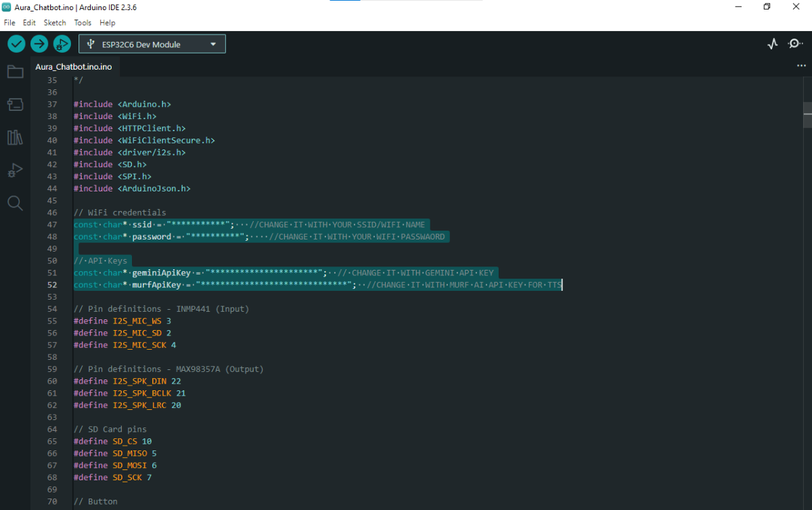Click the vertical editor scrollbar thumb

(807, 114)
